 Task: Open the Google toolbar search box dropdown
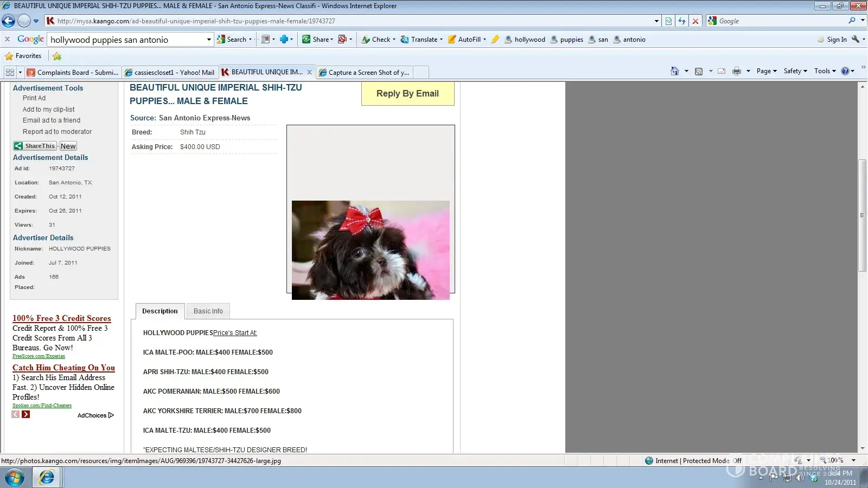coord(209,40)
